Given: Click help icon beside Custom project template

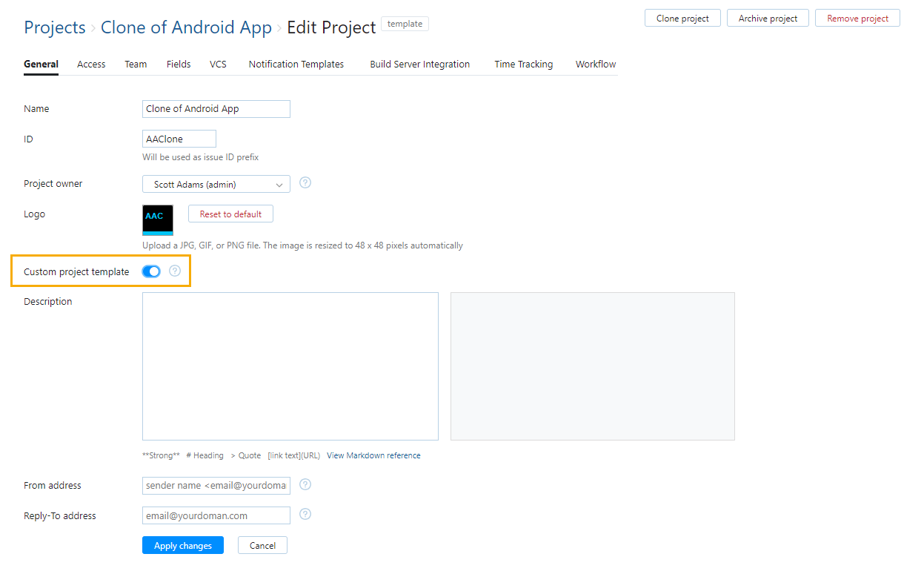Looking at the screenshot, I should 175,271.
